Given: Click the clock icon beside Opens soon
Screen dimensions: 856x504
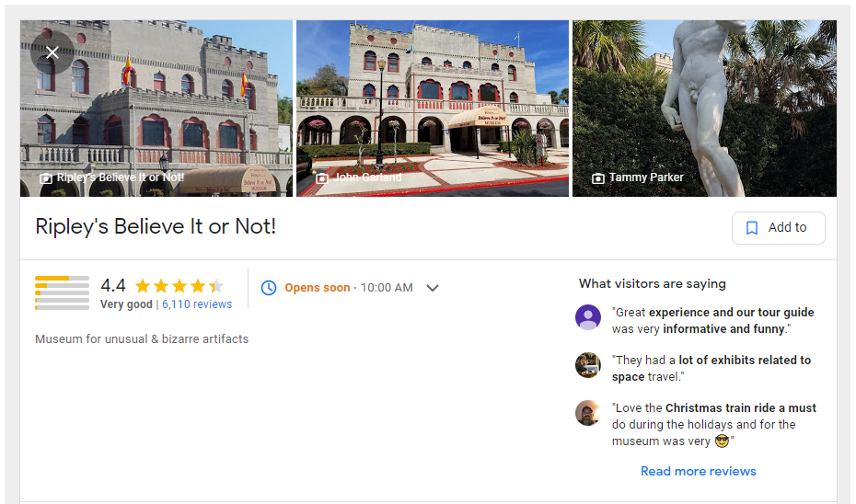Looking at the screenshot, I should click(269, 288).
